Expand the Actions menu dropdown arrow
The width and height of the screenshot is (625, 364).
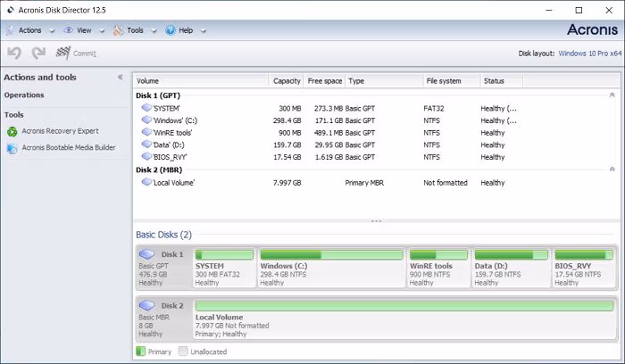click(52, 30)
